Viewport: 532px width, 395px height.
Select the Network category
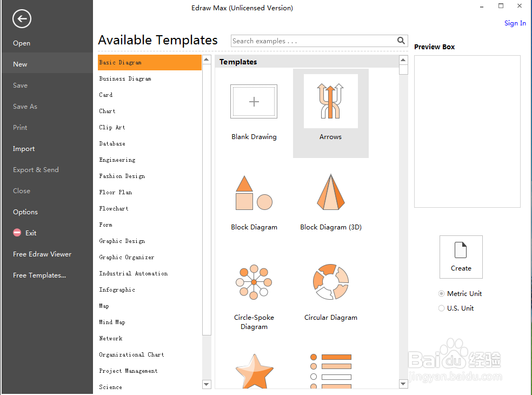pos(111,339)
